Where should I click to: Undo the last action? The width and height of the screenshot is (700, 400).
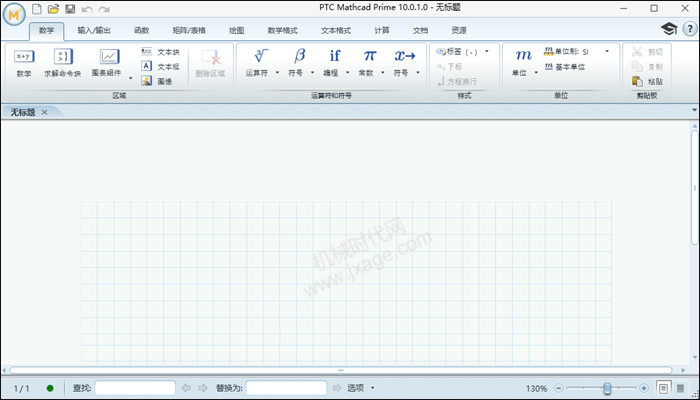[87, 9]
